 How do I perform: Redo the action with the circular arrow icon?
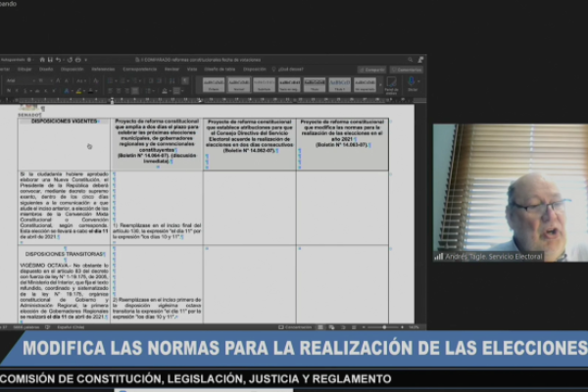(x=70, y=60)
